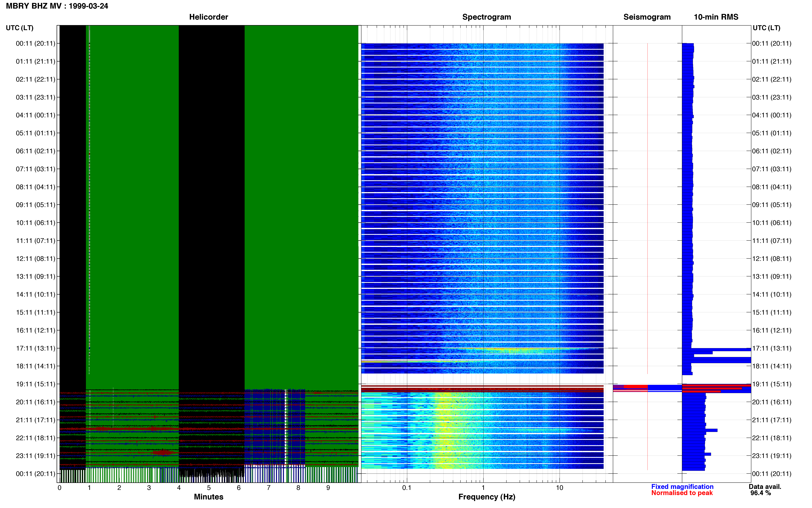Click the '0.1' frequency tick label

(407, 487)
